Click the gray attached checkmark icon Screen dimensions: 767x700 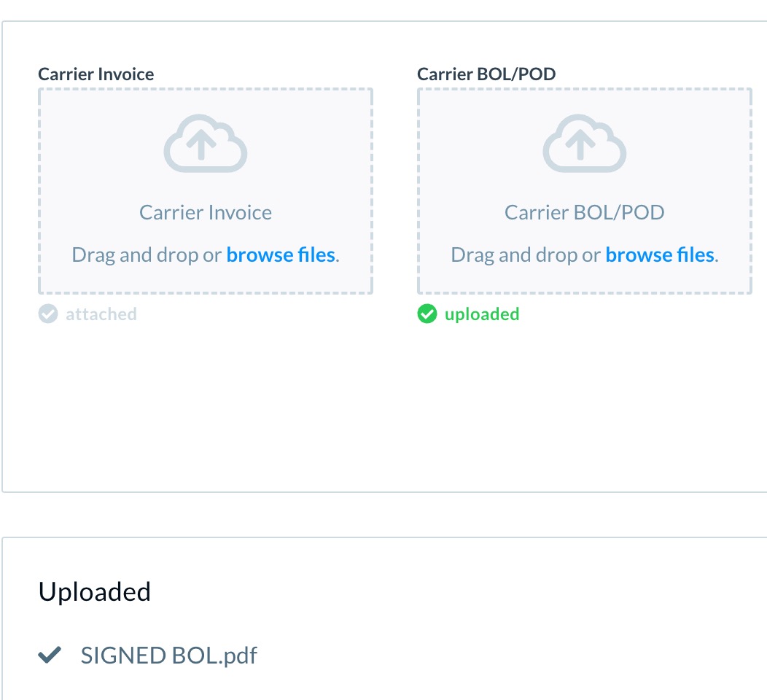(x=48, y=314)
